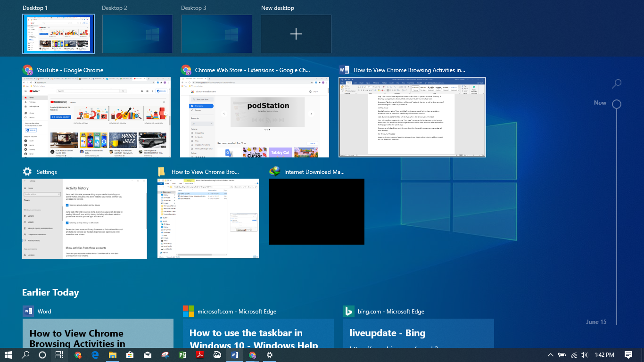
Task: Click the Cortana circle icon
Action: point(42,355)
